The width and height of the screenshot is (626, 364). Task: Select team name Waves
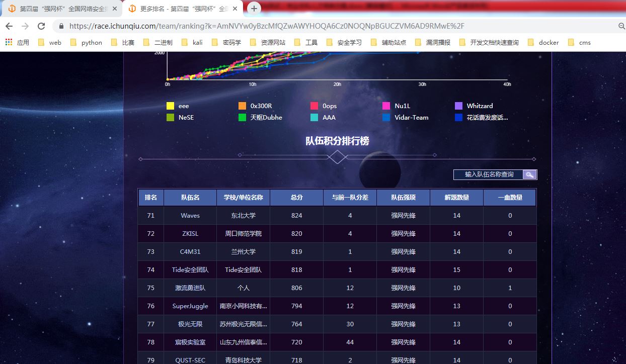(x=190, y=216)
